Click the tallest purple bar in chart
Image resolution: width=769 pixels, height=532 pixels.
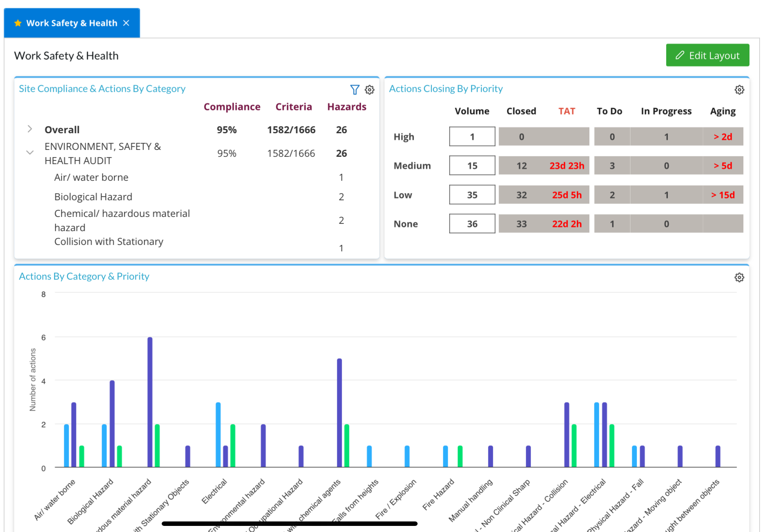tap(150, 402)
